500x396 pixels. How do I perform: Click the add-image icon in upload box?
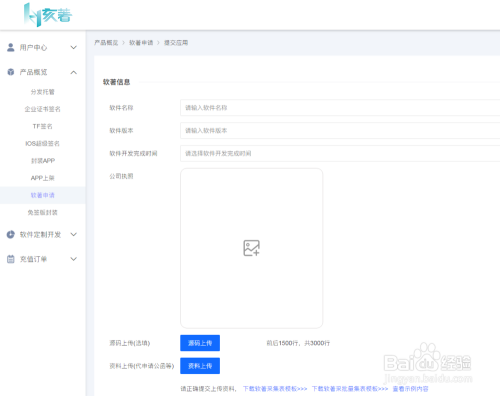point(251,248)
